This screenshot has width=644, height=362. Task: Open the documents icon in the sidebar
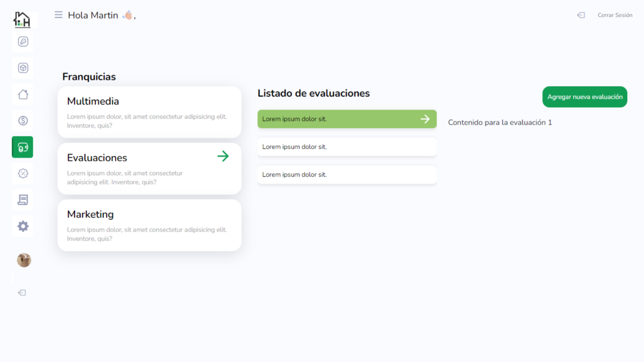tap(23, 200)
